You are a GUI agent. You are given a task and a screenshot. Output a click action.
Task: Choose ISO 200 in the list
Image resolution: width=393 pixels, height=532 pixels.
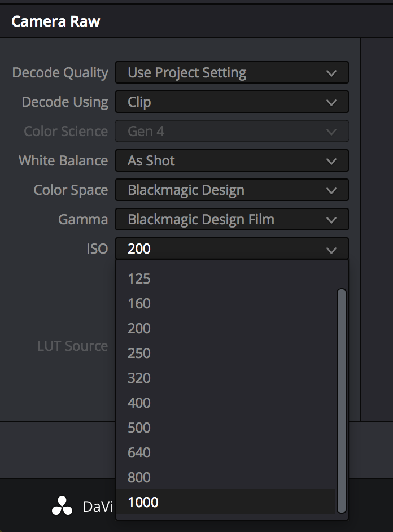click(x=139, y=328)
